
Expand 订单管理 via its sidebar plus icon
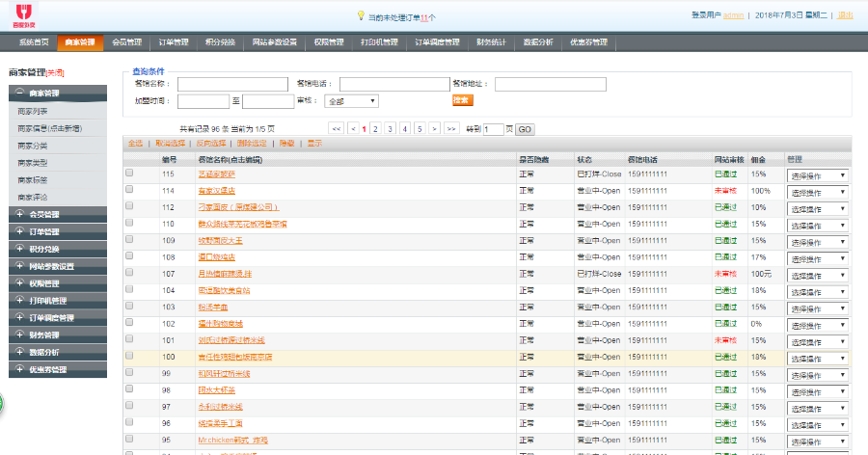19,231
